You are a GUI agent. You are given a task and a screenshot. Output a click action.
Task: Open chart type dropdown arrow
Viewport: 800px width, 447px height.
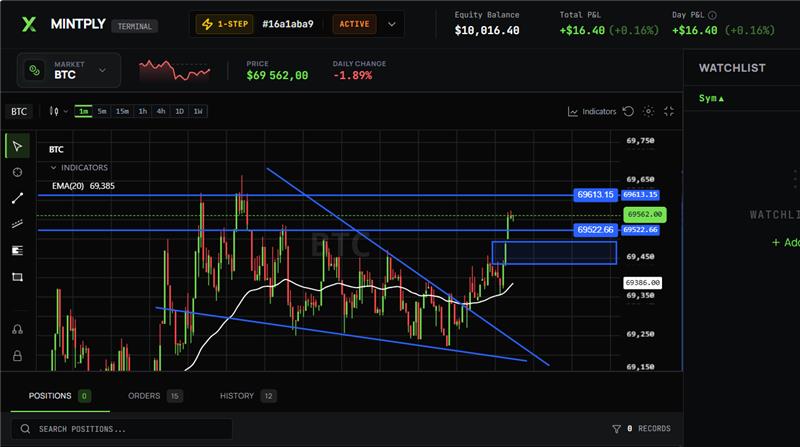66,111
